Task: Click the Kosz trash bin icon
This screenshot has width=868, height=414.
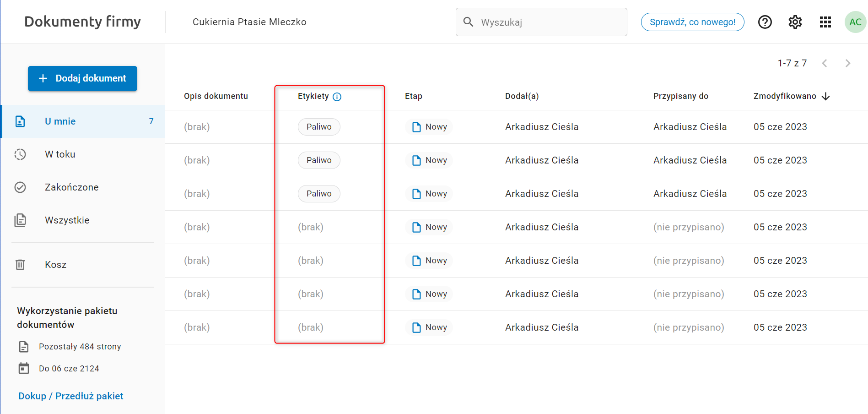Action: (20, 265)
